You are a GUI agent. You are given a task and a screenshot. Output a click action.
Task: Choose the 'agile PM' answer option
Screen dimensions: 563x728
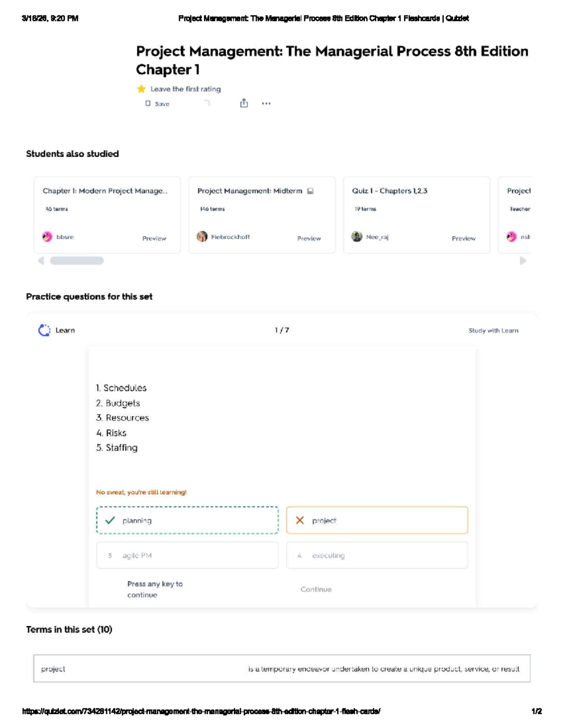click(187, 555)
